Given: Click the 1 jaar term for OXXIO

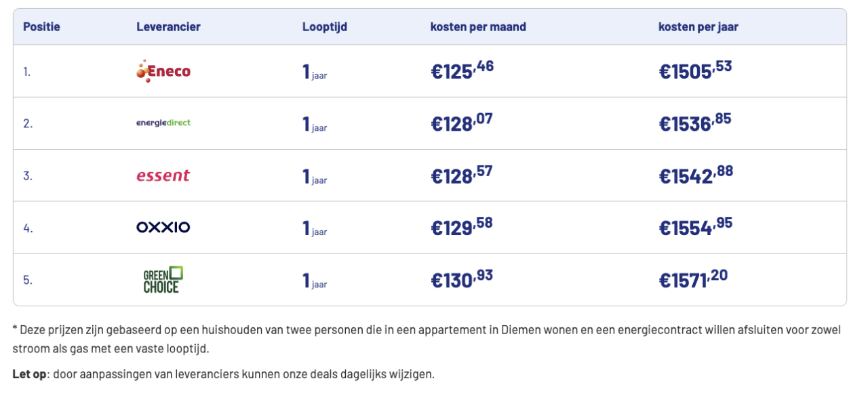Looking at the screenshot, I should (x=315, y=228).
